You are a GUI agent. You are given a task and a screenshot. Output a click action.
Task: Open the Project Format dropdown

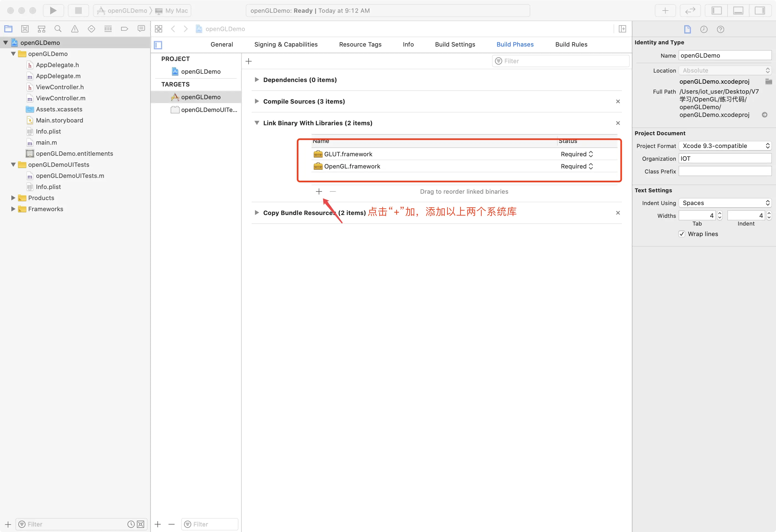(725, 146)
